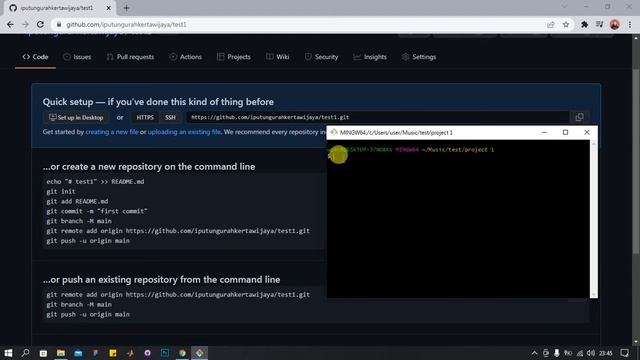Open the volume control in system tray
Image resolution: width=640 pixels, height=360 pixels.
click(x=591, y=353)
